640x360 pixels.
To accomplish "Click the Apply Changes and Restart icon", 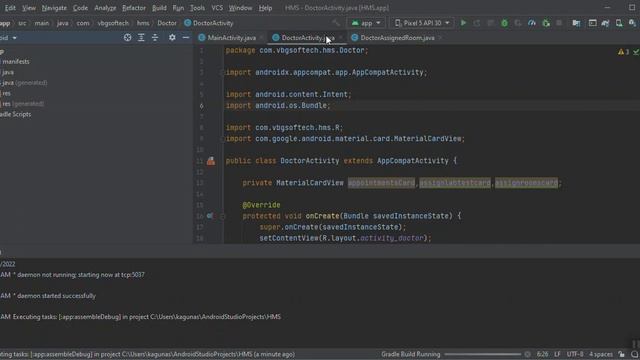I will 477,23.
